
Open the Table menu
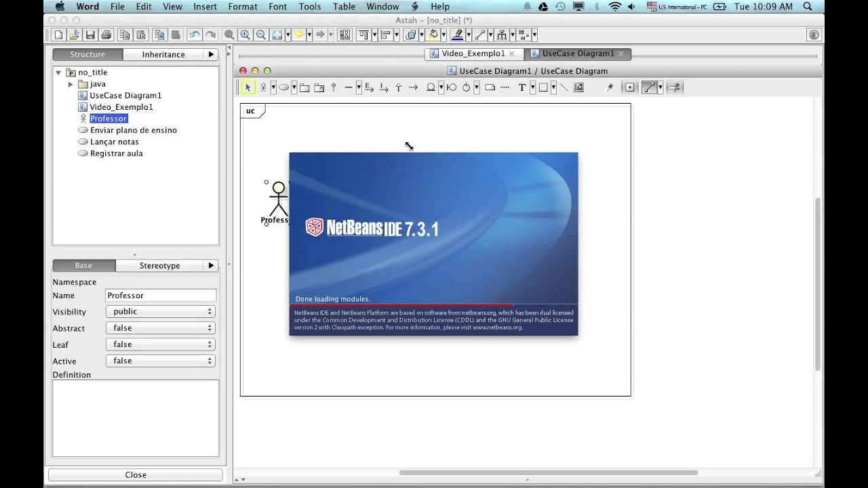tap(344, 6)
